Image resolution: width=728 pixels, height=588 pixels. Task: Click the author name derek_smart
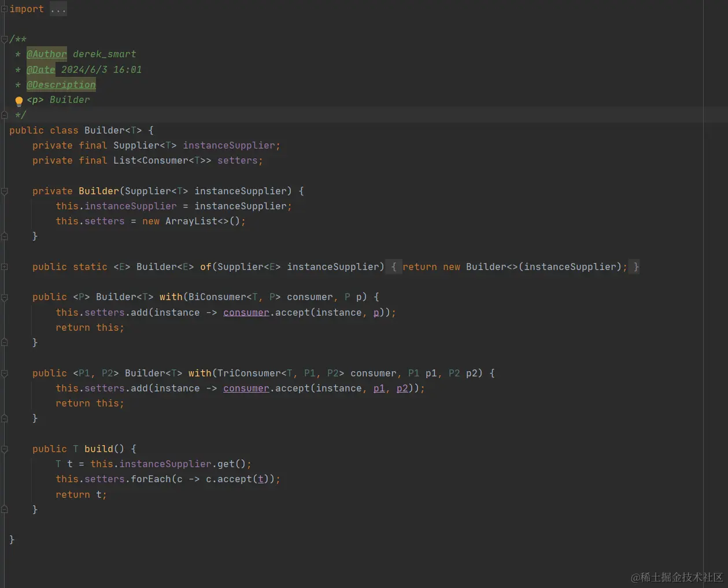pyautogui.click(x=105, y=54)
